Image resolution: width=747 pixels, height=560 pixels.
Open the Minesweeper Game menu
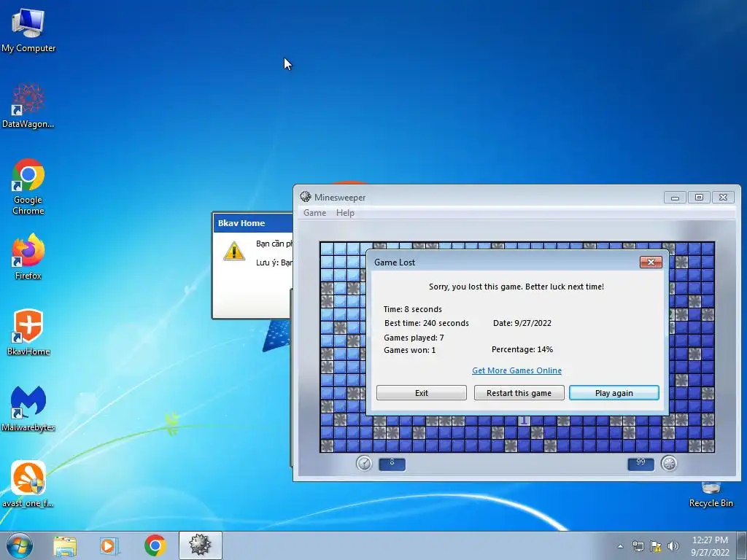tap(315, 213)
